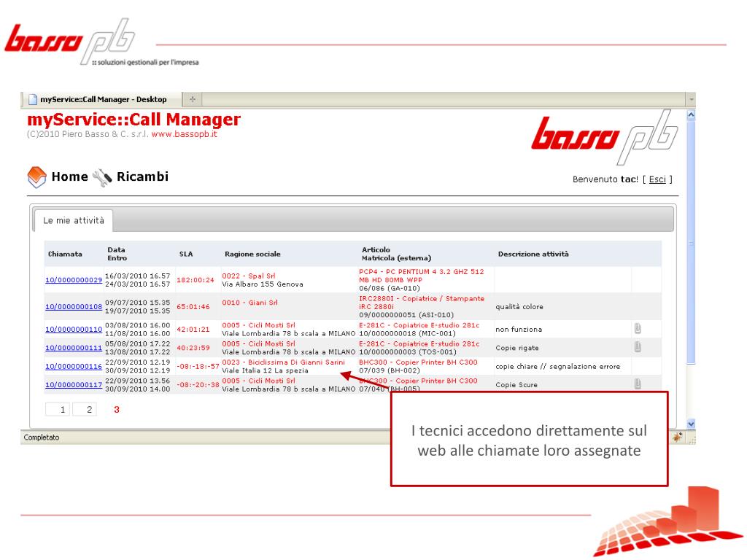Screen dimensions: 747x560
Task: Open call 10/0000000117
Action: 74,385
